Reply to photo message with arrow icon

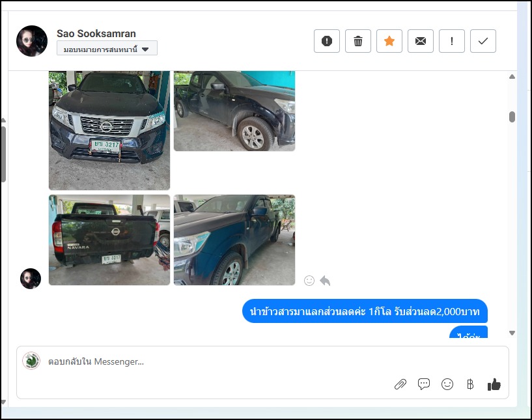tap(325, 281)
